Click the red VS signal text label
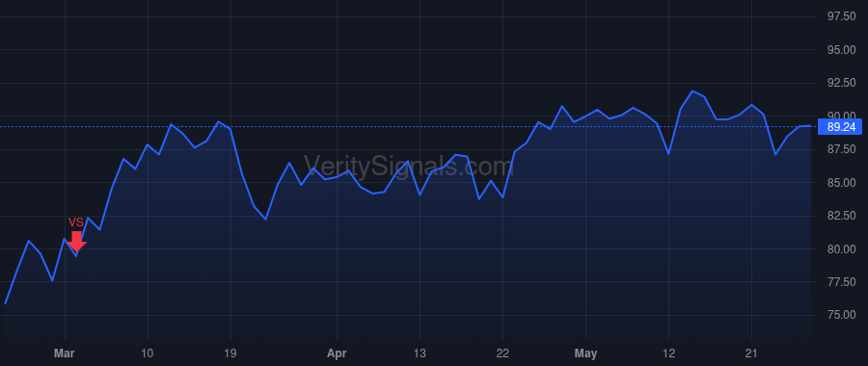868x366 pixels. 76,222
